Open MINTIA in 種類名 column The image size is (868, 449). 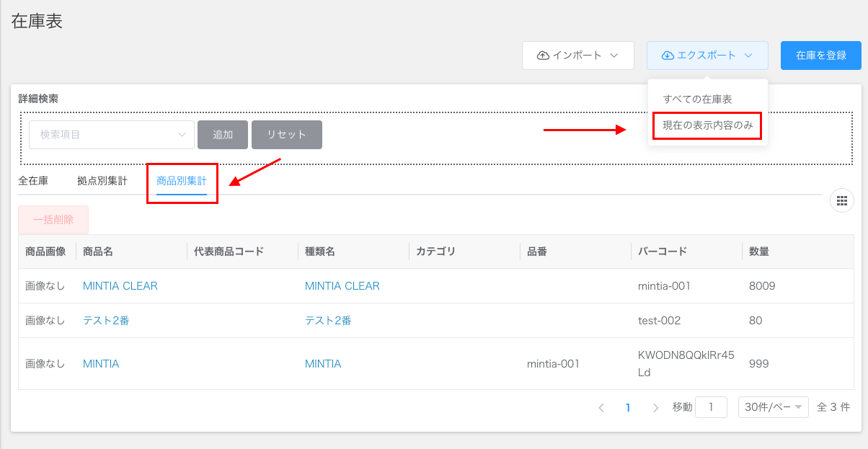coord(323,364)
